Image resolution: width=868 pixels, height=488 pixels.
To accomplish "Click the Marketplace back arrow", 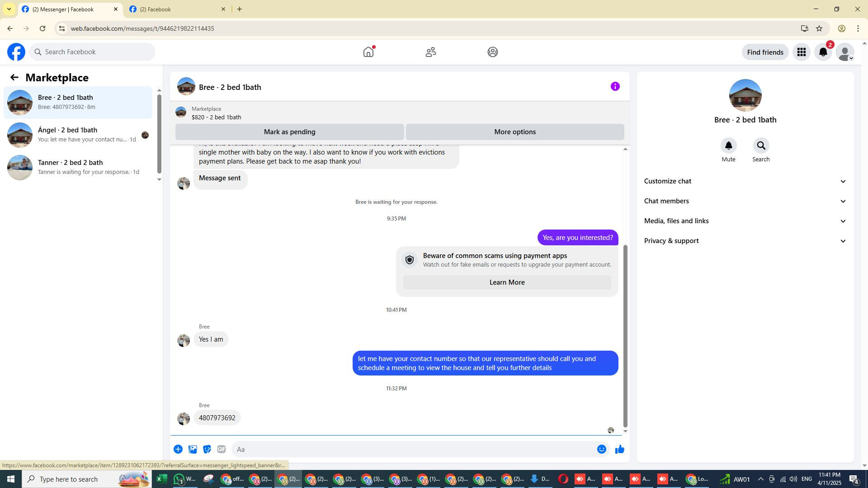I will (x=14, y=78).
